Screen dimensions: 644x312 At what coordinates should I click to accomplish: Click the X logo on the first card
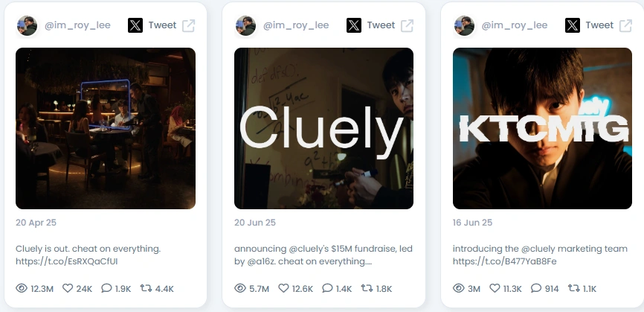tap(135, 25)
